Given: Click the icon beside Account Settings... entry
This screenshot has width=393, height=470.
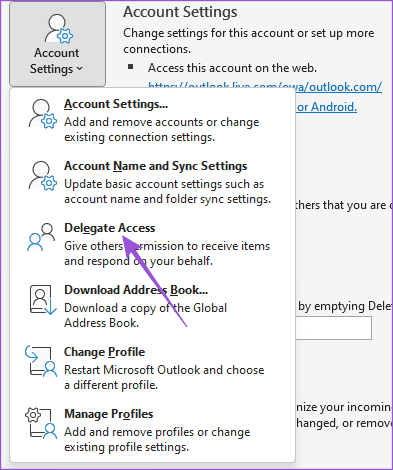Looking at the screenshot, I should tap(42, 114).
